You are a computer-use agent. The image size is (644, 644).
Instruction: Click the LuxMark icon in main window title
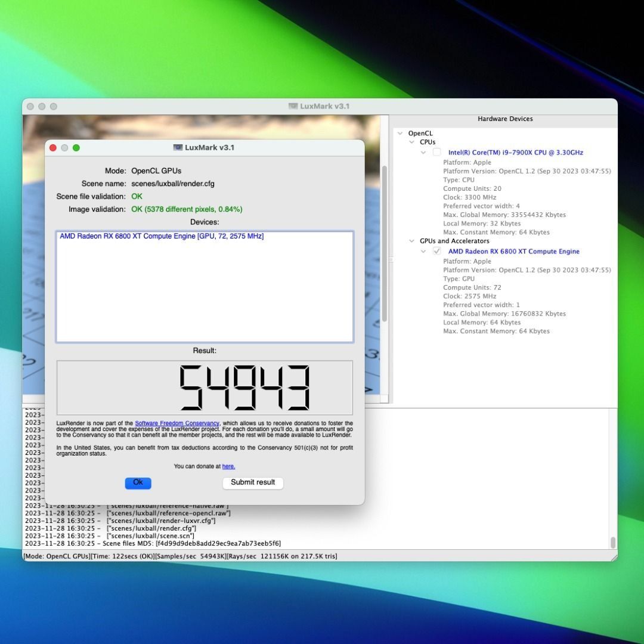tap(293, 107)
